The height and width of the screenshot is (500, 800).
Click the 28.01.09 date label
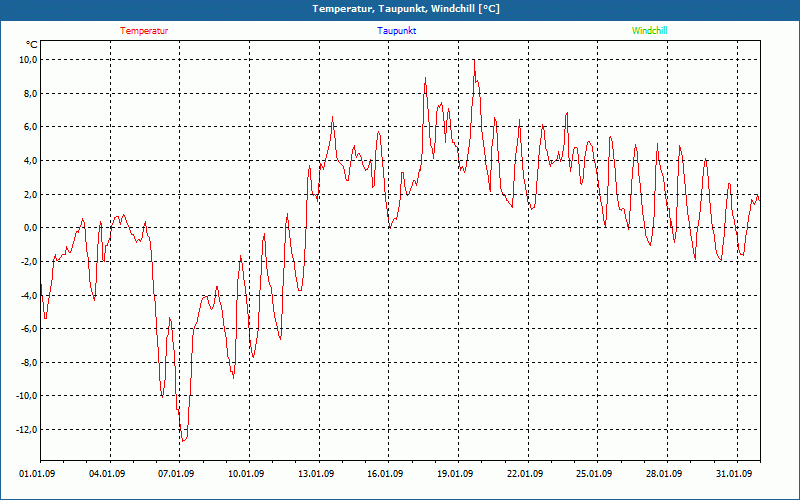(x=664, y=474)
